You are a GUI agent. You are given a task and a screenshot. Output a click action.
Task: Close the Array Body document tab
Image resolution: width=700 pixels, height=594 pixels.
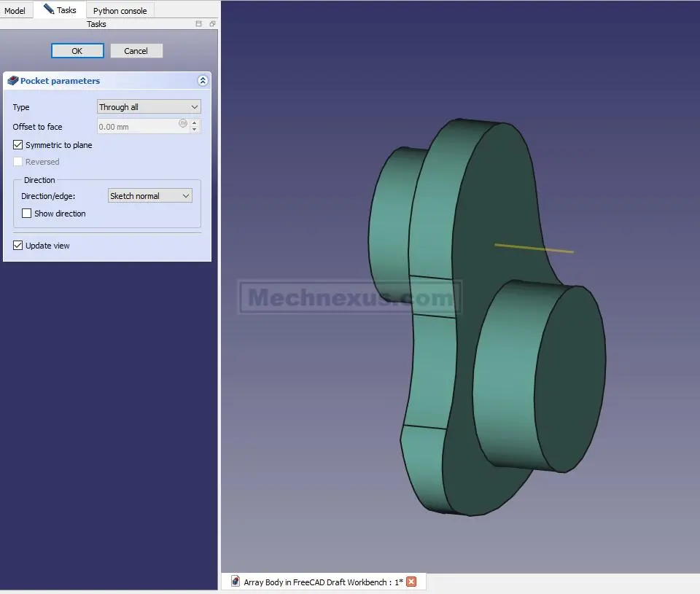411,582
